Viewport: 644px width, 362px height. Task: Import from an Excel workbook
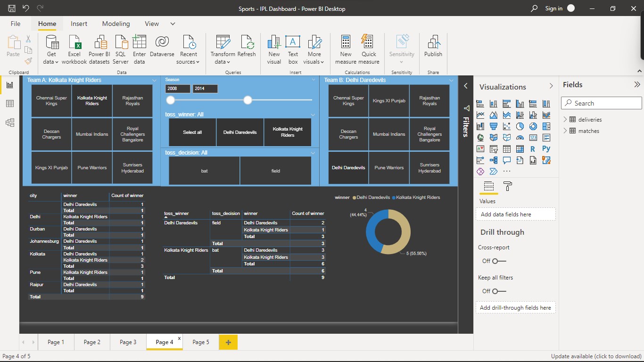(74, 49)
